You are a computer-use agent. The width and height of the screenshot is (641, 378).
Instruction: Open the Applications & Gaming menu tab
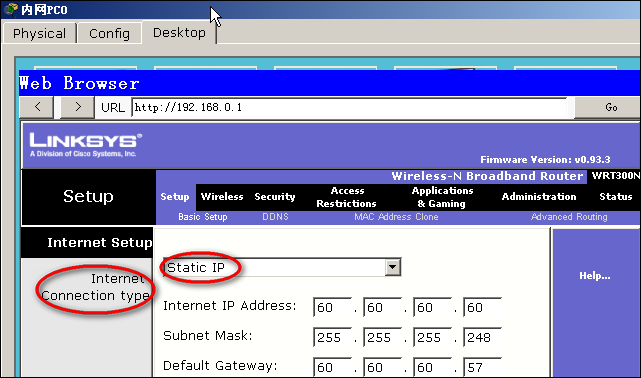(442, 197)
